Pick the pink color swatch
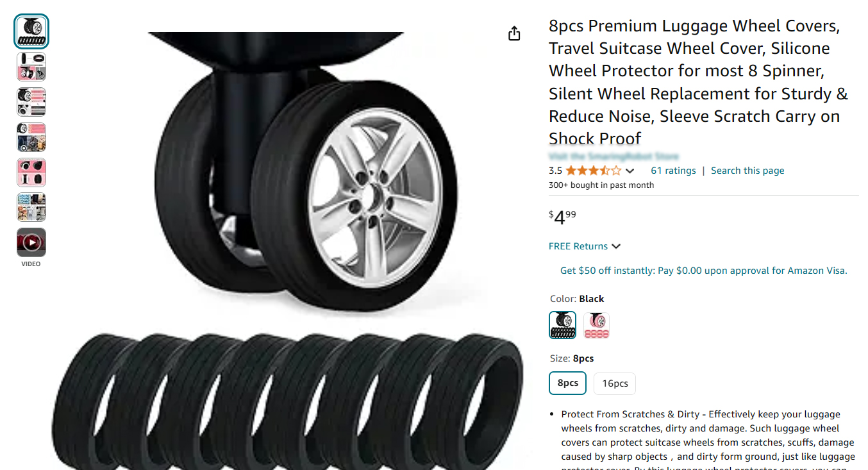 click(597, 325)
